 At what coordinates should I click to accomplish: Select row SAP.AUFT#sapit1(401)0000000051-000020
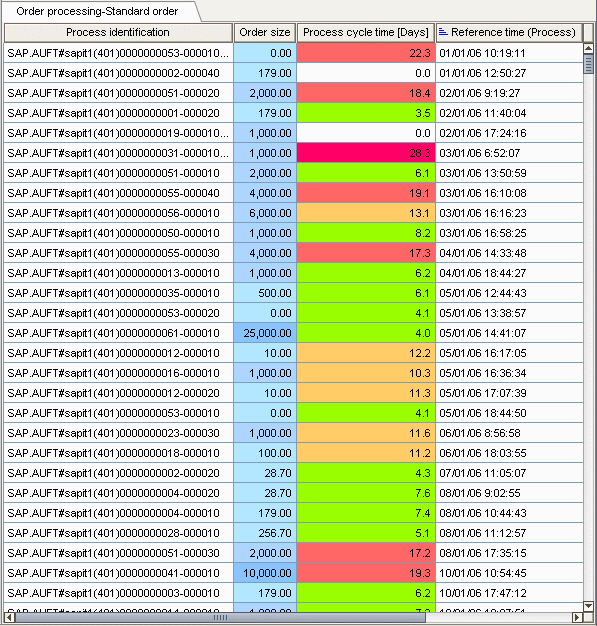coord(294,93)
